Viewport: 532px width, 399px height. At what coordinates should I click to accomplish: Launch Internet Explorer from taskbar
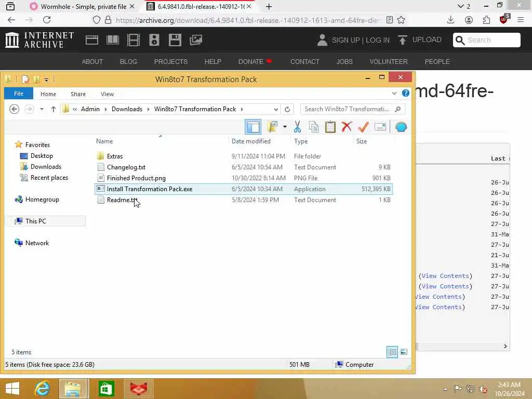click(x=42, y=389)
